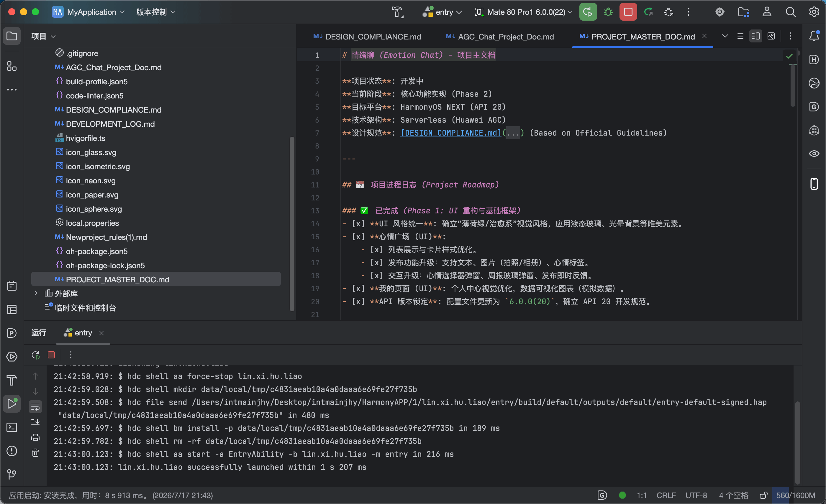Screen dimensions: 826x504
Task: Open the user account icon
Action: click(767, 12)
